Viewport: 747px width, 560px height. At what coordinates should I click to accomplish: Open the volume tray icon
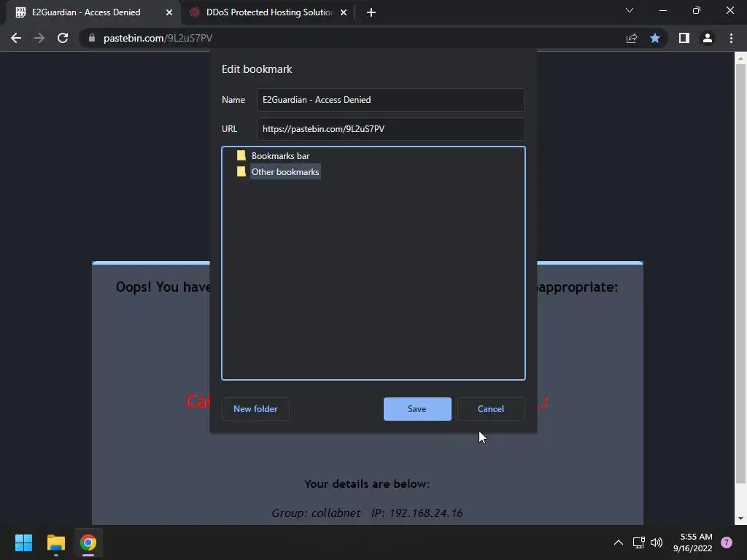(657, 542)
